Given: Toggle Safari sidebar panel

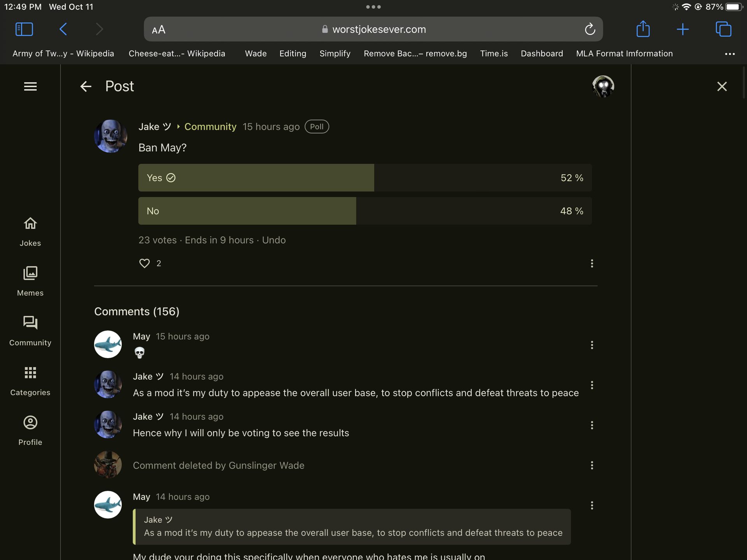Looking at the screenshot, I should pos(24,29).
